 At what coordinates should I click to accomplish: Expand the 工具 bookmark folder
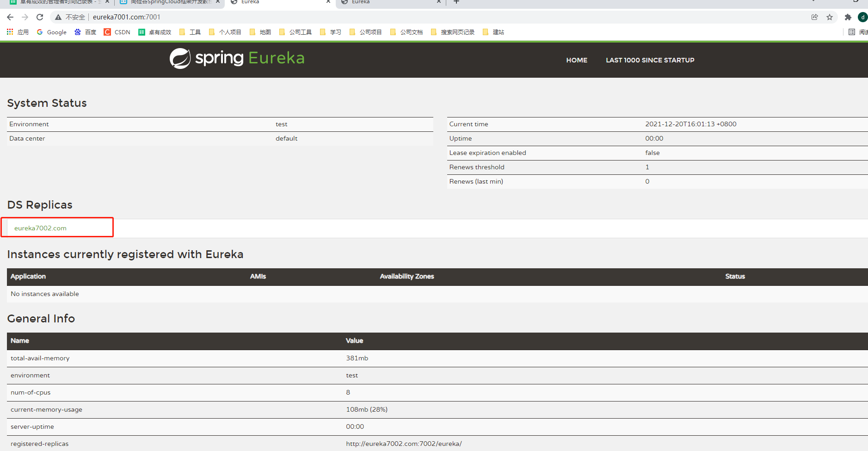pos(190,32)
